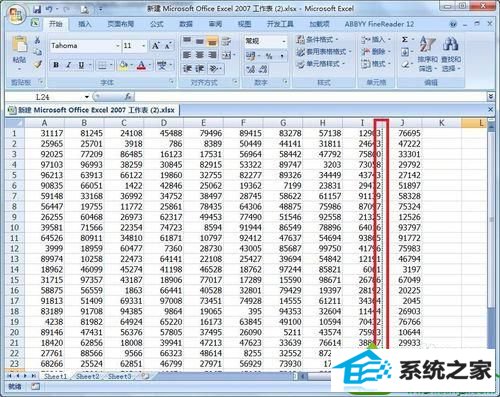Toggle Italic formatting button
The height and width of the screenshot is (397, 500).
(x=69, y=65)
